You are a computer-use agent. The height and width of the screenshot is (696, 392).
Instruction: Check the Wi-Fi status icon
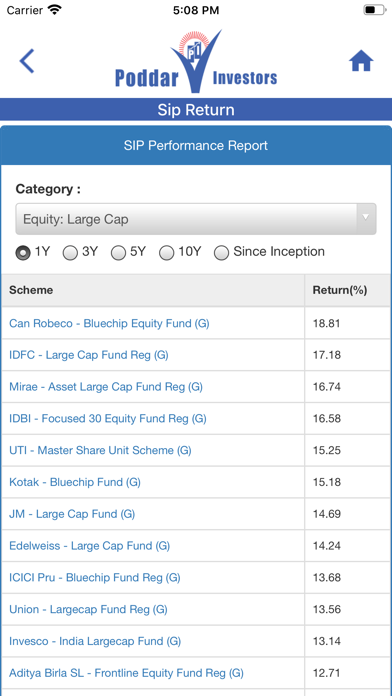pyautogui.click(x=55, y=10)
